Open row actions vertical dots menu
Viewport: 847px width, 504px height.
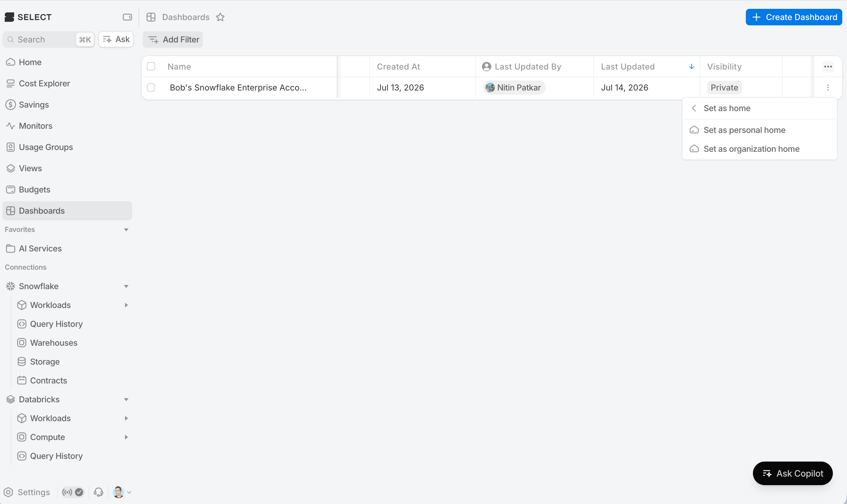pyautogui.click(x=828, y=88)
